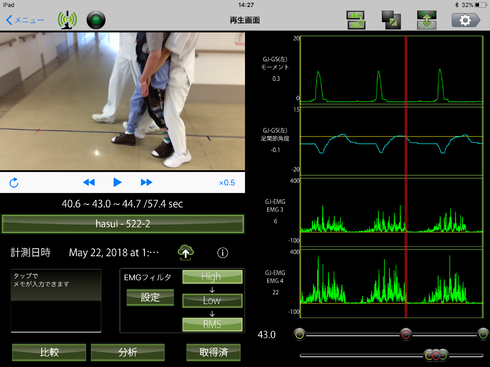Tap the graph vertical scale arrows icon
Image resolution: width=490 pixels, height=367 pixels.
click(x=427, y=20)
